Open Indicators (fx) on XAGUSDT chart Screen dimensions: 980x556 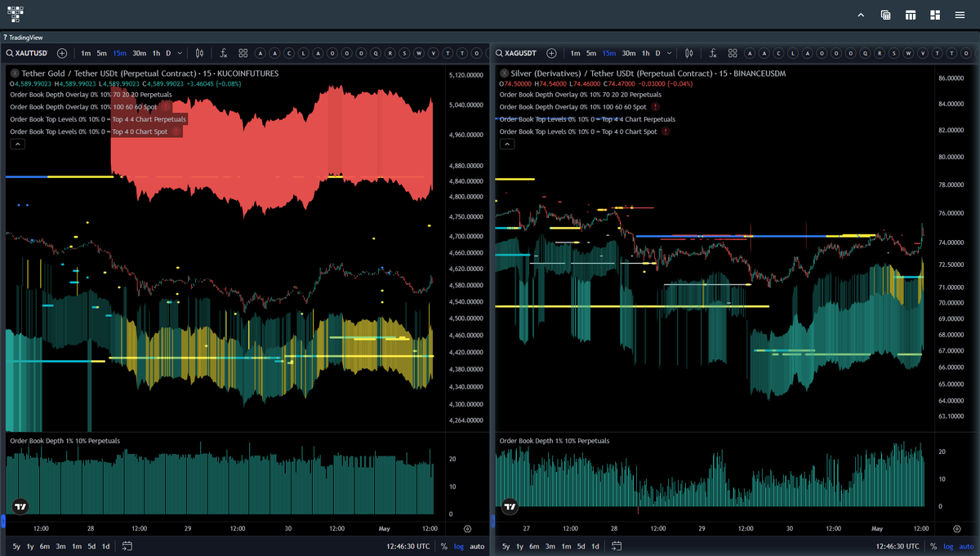713,53
